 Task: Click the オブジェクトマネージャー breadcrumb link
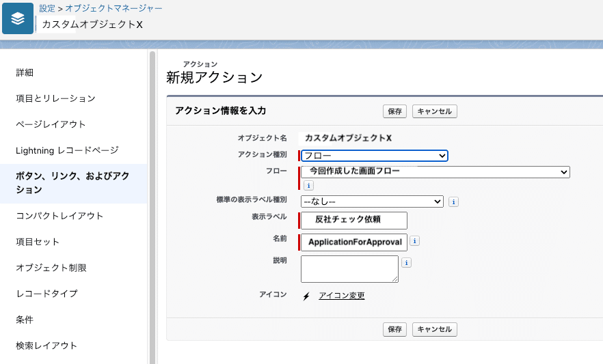click(113, 8)
